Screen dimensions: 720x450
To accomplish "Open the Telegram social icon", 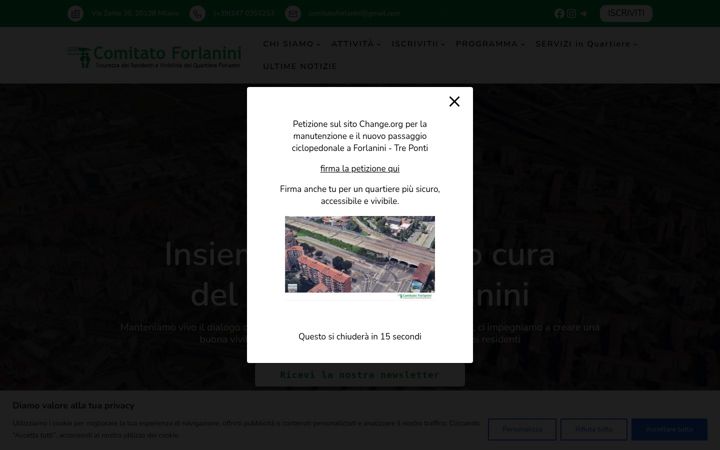I will point(583,13).
